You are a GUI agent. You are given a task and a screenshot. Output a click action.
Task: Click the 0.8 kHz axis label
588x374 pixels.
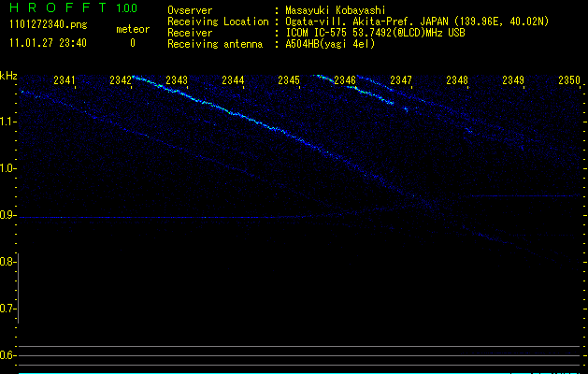[7, 262]
